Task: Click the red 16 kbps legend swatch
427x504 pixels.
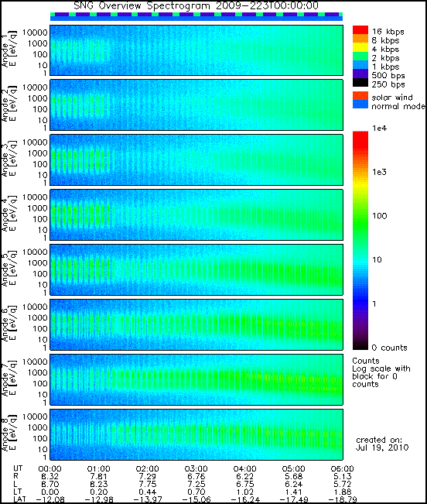Action: (360, 30)
